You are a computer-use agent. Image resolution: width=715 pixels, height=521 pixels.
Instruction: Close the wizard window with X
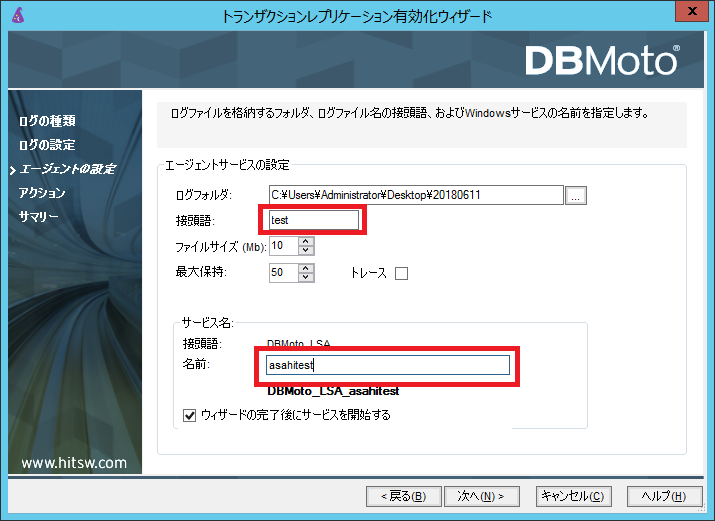tap(692, 11)
